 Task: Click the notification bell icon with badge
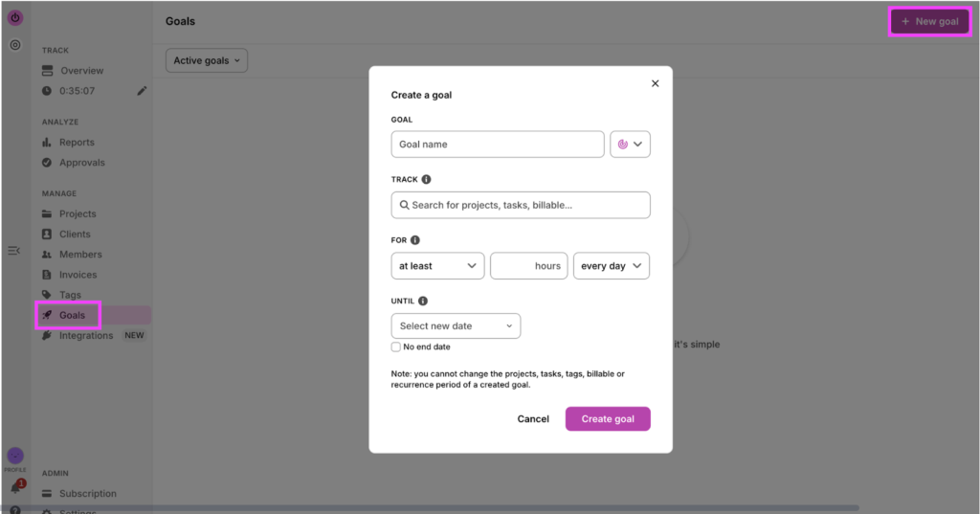15,488
